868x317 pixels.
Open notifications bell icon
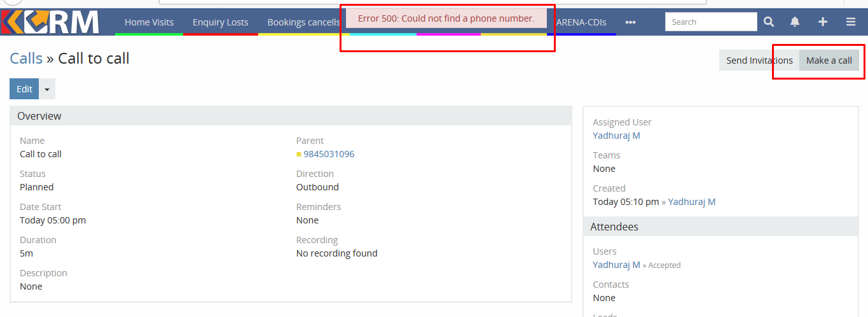click(795, 22)
